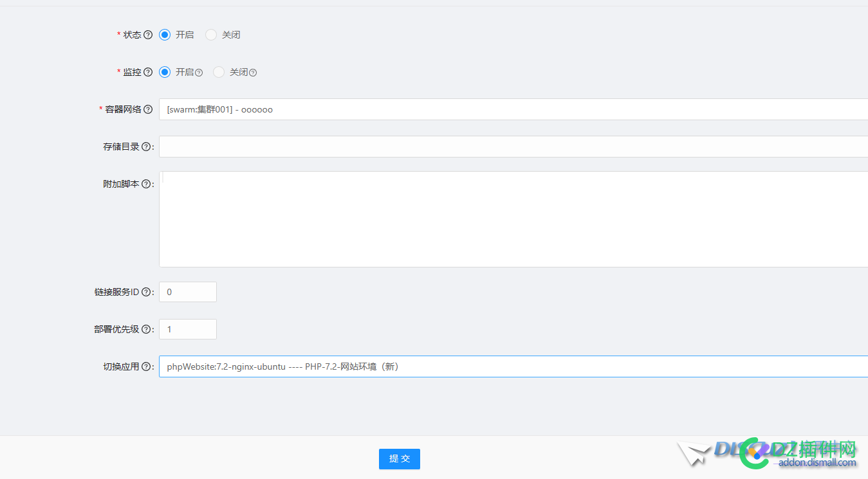Click help icon next to 监控 开启 option

(199, 73)
